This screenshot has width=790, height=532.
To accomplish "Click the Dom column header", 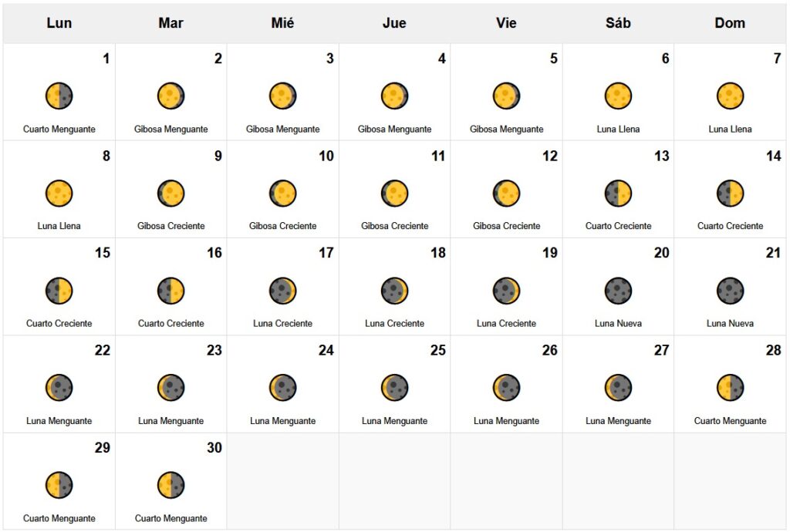I will pyautogui.click(x=730, y=23).
